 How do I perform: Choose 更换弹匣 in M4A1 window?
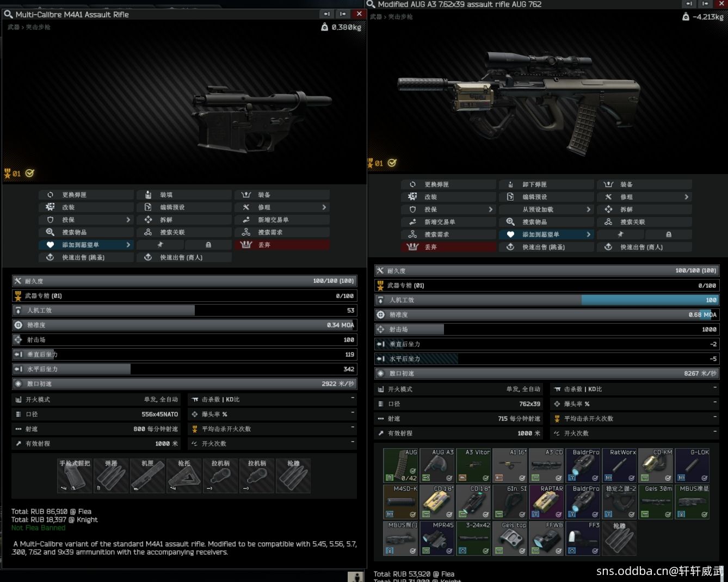coord(86,195)
